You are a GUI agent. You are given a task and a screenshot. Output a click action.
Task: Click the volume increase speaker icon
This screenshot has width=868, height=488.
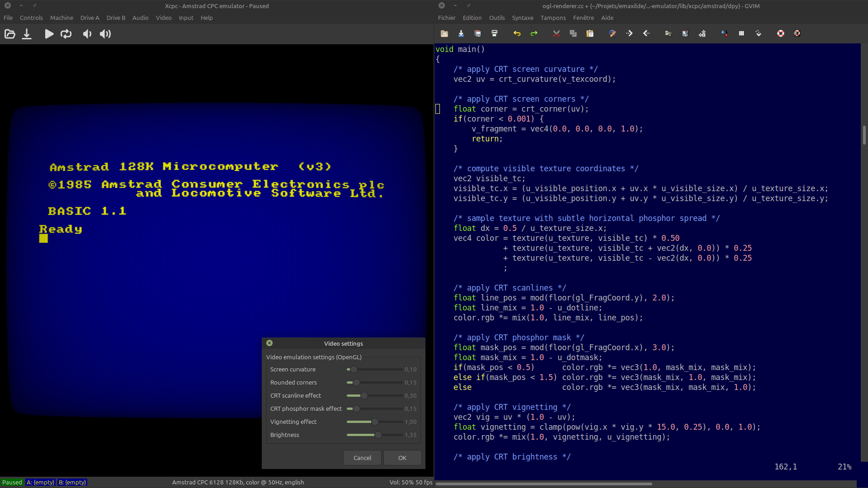click(x=105, y=34)
